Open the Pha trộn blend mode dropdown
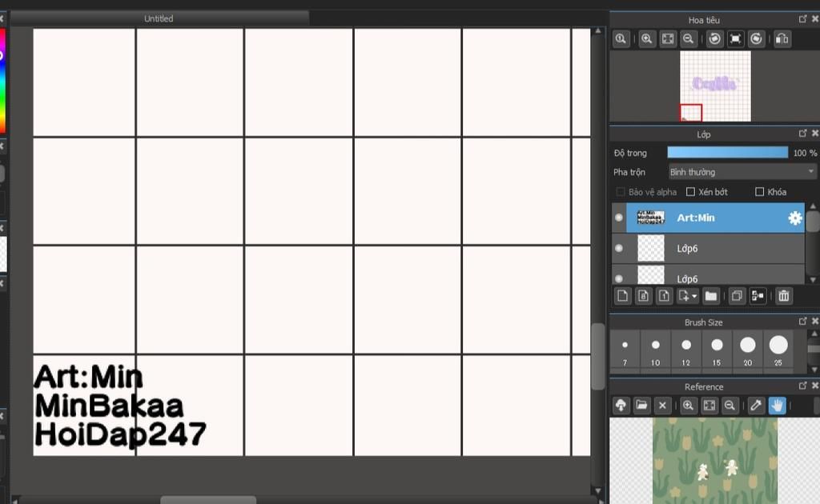820x504 pixels. 742,172
